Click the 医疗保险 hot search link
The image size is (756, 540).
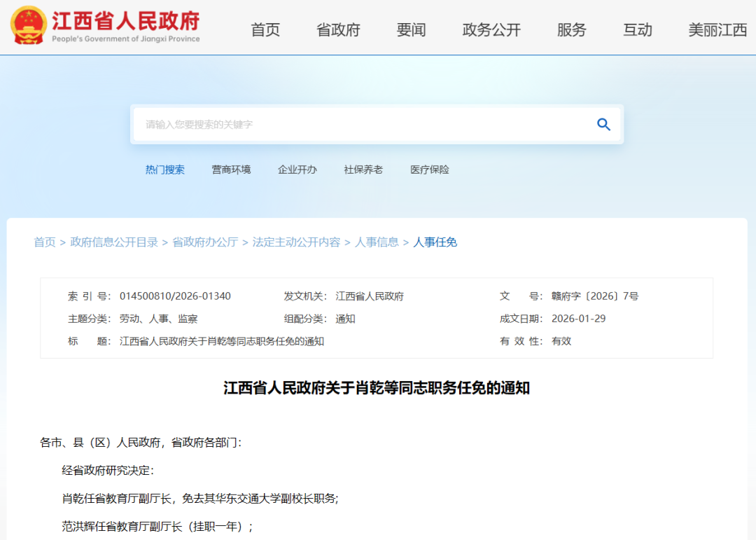[430, 169]
